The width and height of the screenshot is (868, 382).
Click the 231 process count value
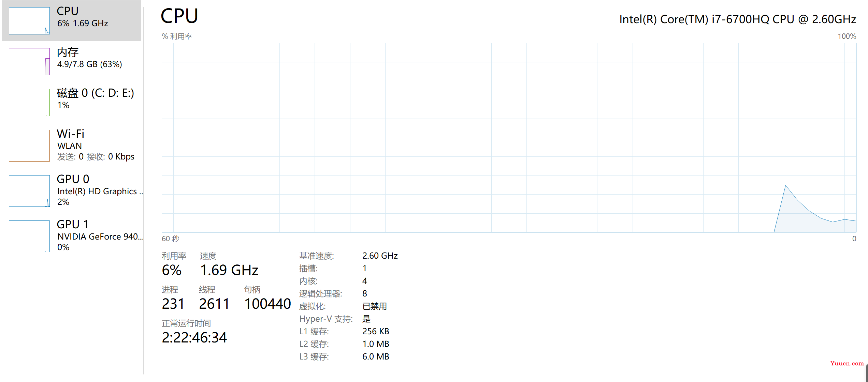[x=173, y=304]
